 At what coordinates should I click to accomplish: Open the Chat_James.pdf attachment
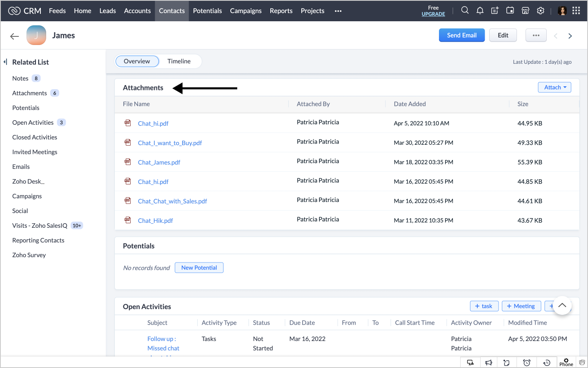159,162
